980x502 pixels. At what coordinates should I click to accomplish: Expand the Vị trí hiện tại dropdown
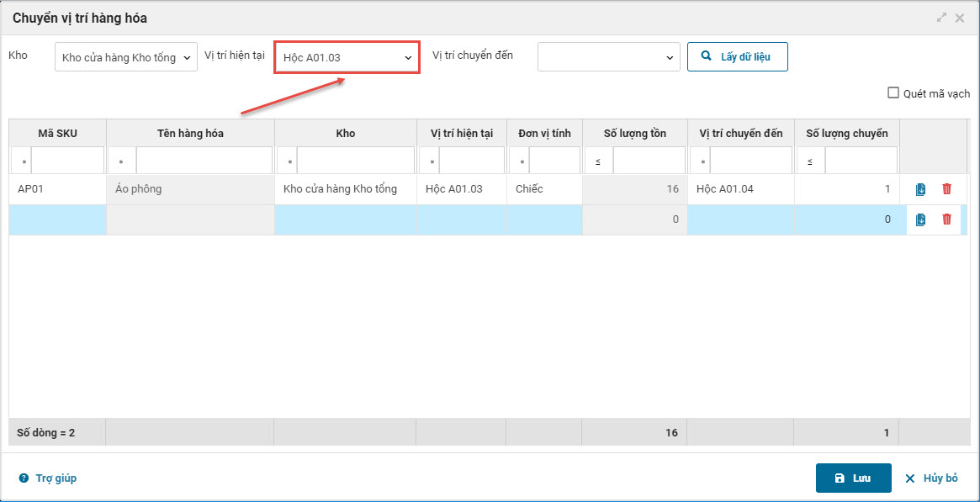click(x=347, y=58)
